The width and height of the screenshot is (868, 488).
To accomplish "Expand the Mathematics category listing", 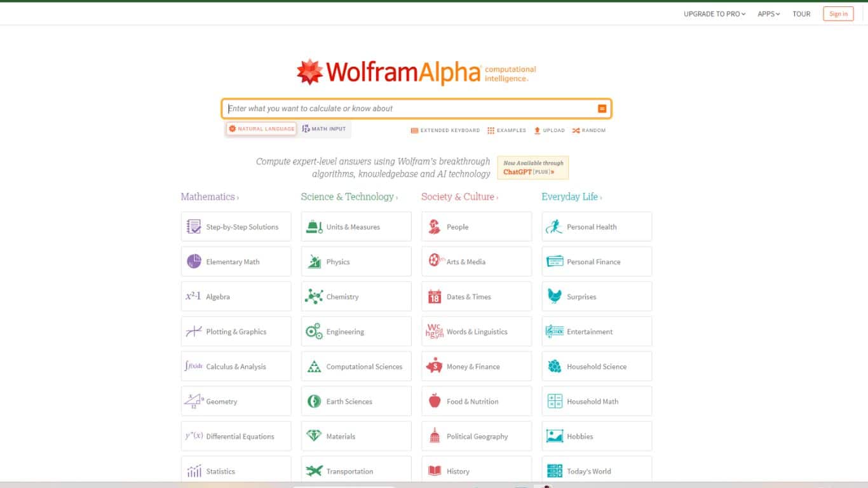I will tap(210, 196).
